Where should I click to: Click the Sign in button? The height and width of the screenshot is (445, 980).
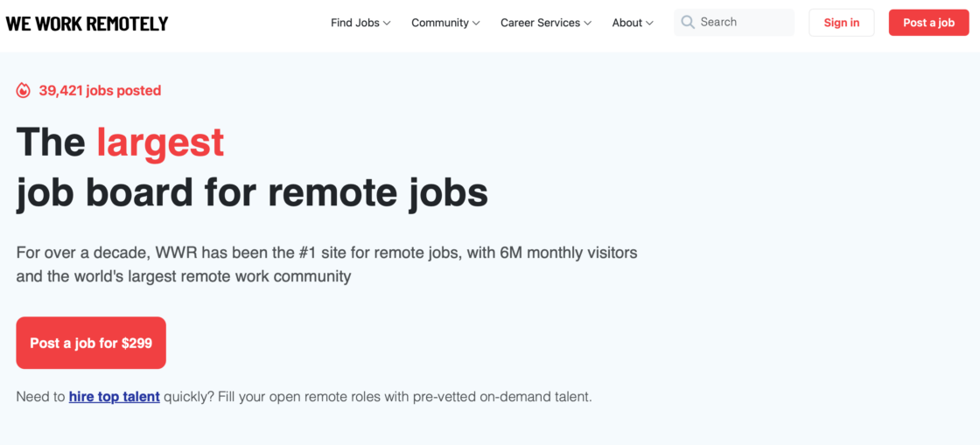(841, 23)
